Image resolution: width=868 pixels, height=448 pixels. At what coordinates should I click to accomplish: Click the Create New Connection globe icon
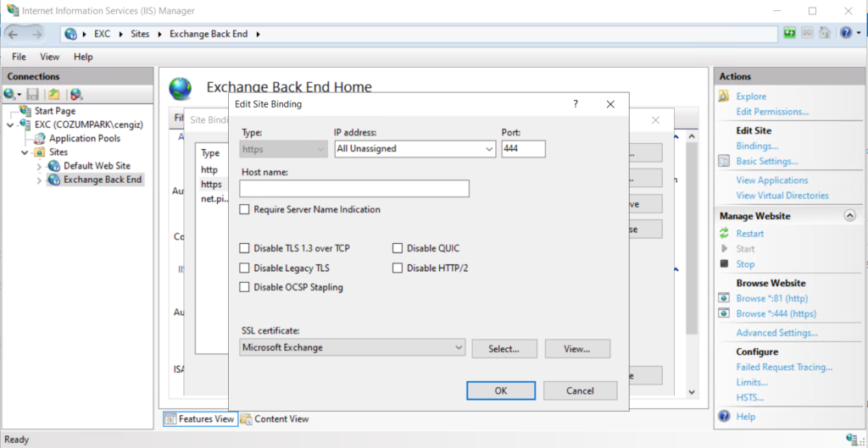tap(8, 94)
